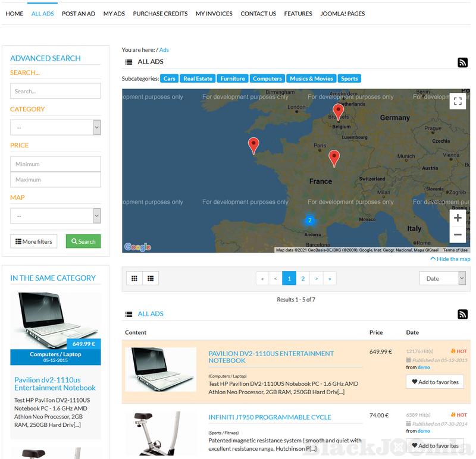
Task: Open the Date sort dropdown
Action: (442, 278)
